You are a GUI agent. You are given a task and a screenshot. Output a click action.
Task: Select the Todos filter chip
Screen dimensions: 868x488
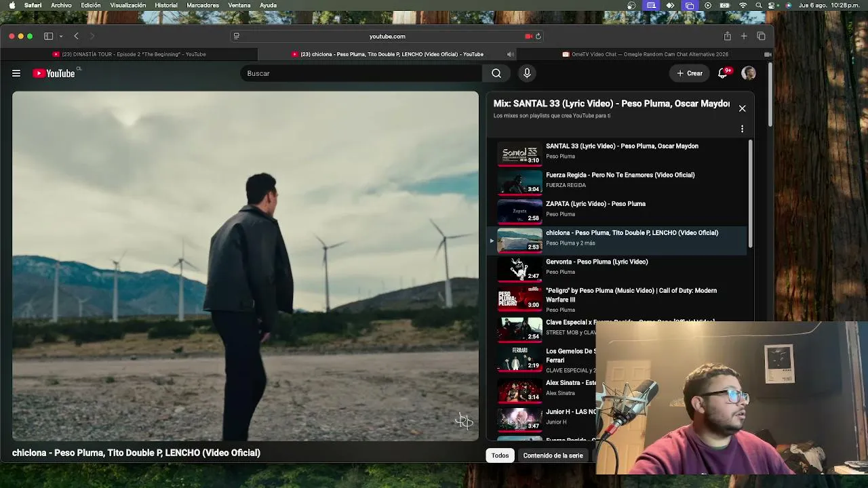coord(500,455)
